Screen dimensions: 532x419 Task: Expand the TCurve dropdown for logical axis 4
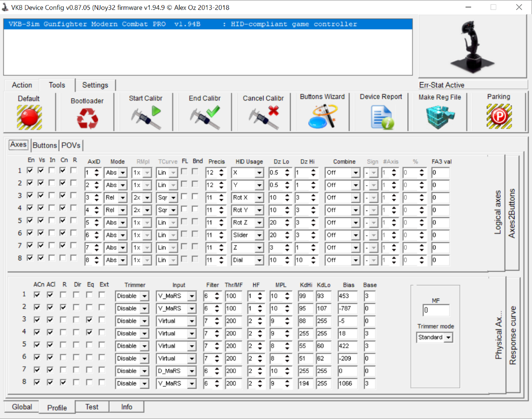pyautogui.click(x=173, y=210)
